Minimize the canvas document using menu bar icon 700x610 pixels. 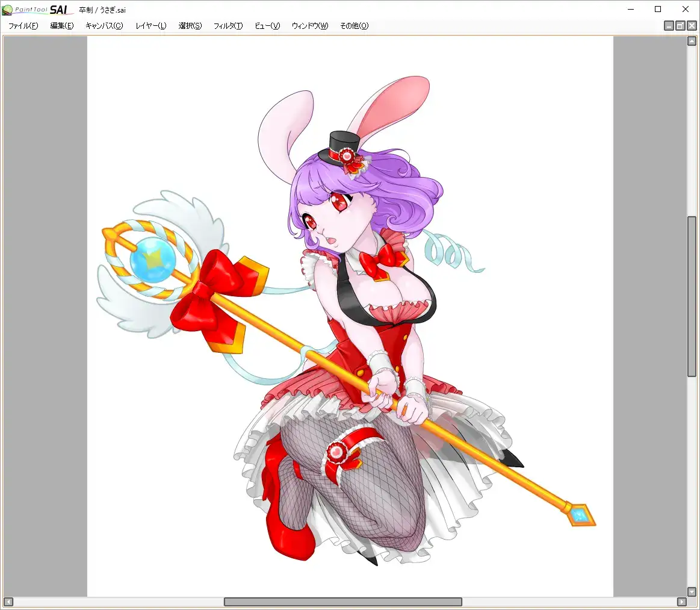pos(669,26)
